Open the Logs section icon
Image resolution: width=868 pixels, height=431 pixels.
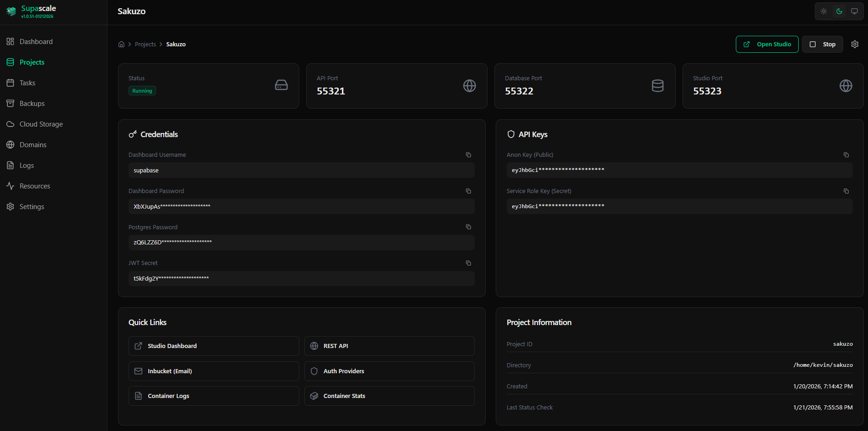point(10,165)
